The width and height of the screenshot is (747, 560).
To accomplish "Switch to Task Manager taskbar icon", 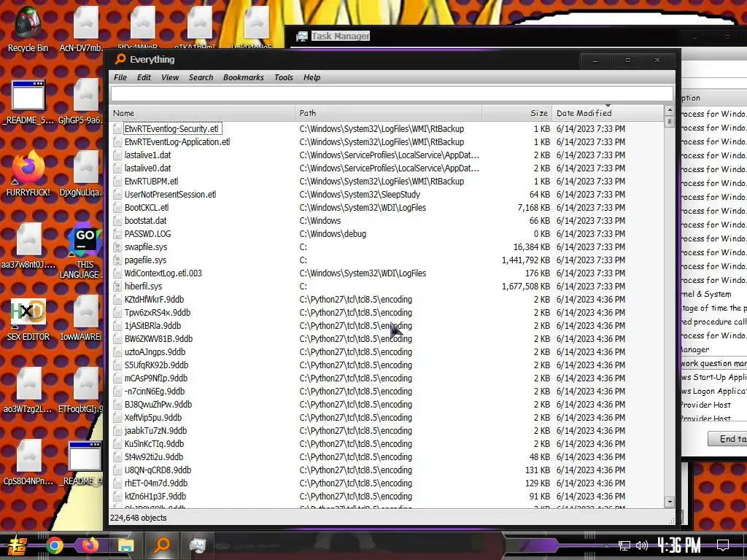I will 197,545.
